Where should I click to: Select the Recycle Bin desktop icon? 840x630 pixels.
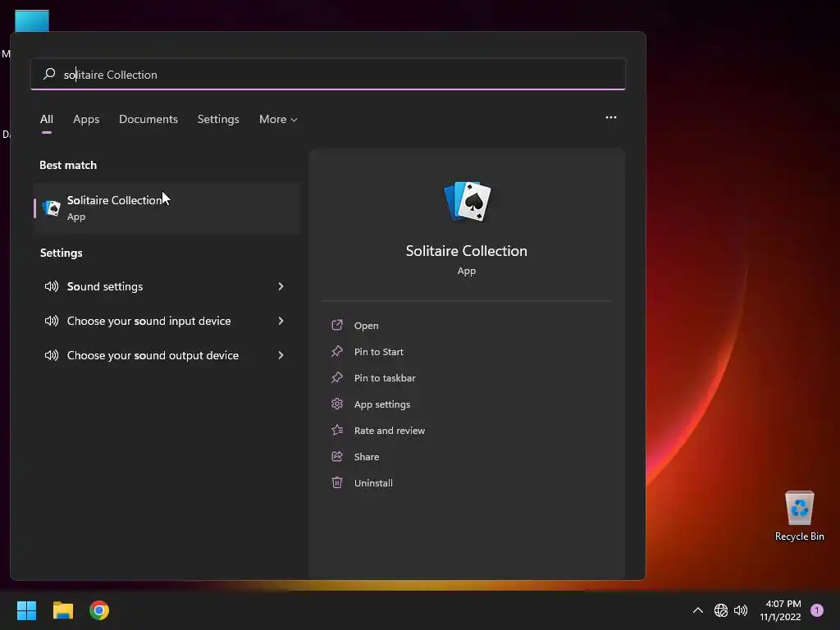coord(799,516)
